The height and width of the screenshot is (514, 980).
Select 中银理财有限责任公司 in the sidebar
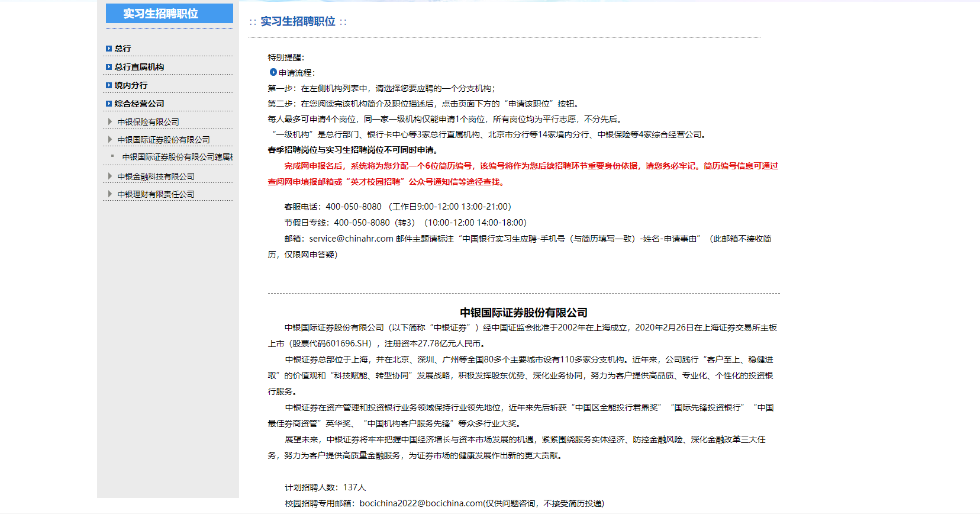pyautogui.click(x=156, y=194)
